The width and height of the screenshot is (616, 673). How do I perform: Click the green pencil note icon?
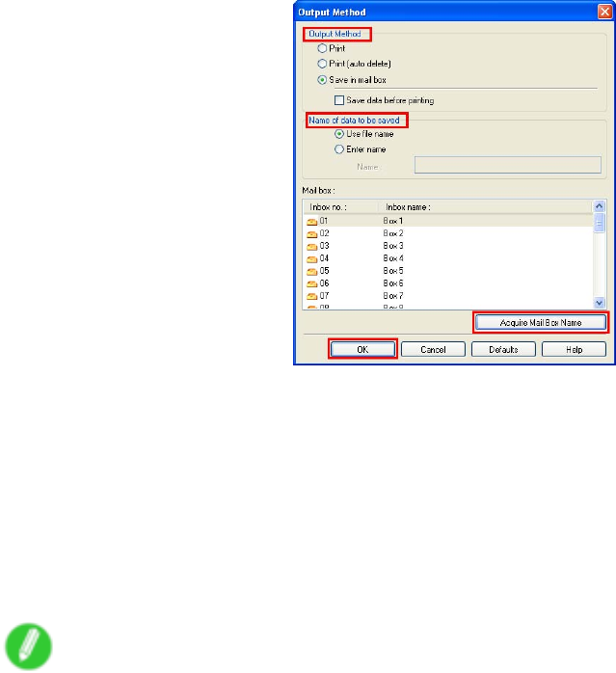28,646
